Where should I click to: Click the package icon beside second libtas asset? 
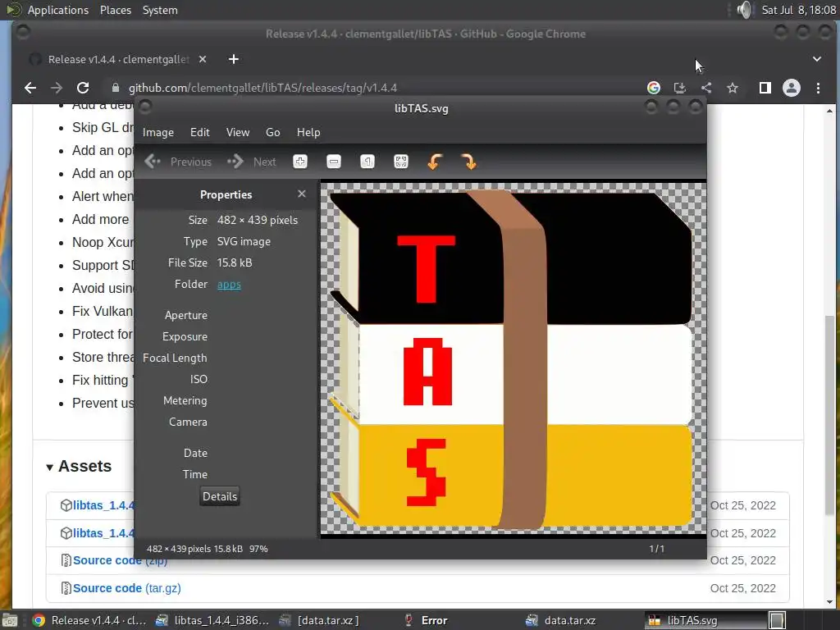click(x=66, y=533)
